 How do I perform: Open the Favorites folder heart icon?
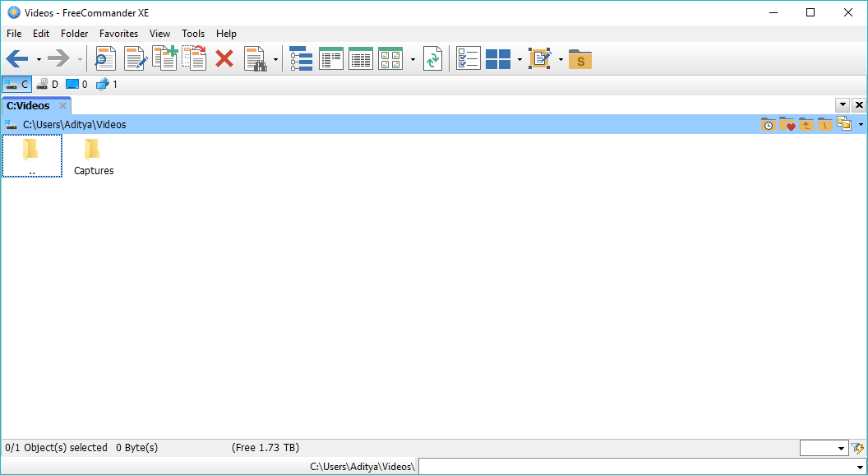coord(787,125)
